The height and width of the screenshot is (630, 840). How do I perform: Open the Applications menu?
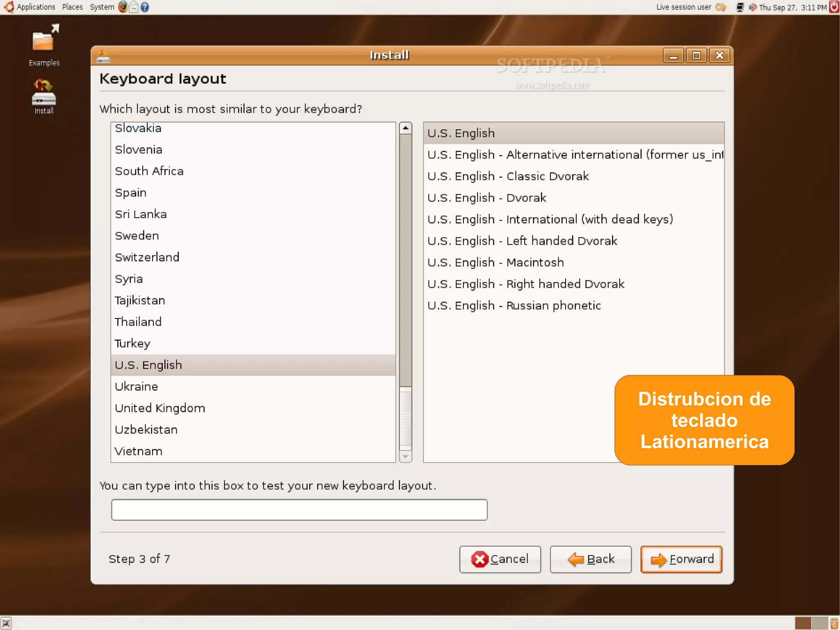point(35,7)
